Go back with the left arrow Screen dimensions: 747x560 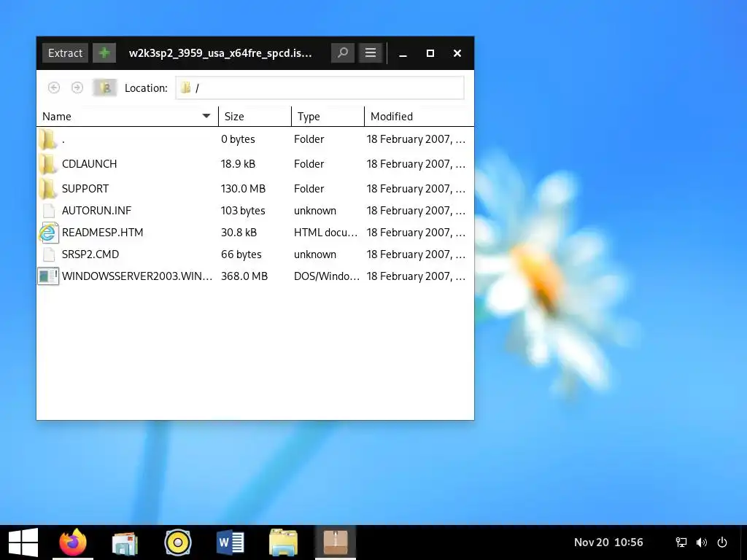pyautogui.click(x=54, y=87)
